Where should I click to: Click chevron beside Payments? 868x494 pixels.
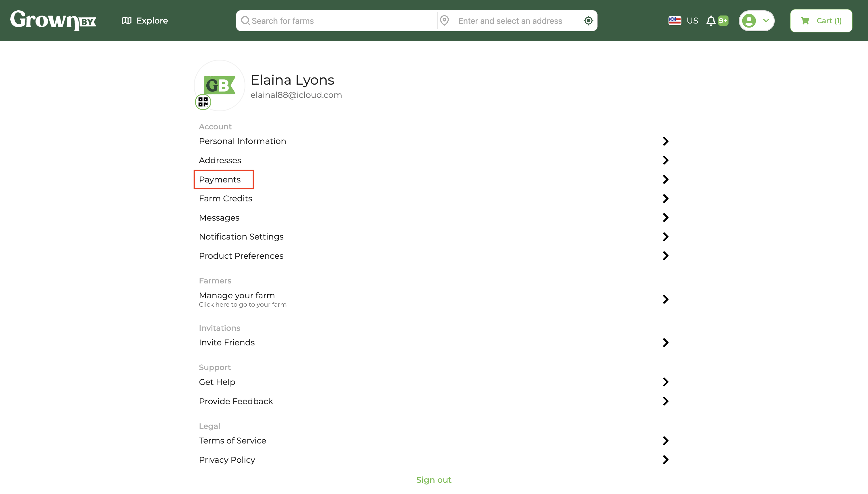click(x=665, y=180)
